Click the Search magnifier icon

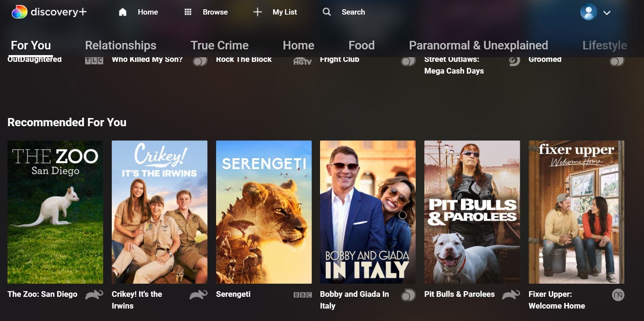click(x=326, y=12)
